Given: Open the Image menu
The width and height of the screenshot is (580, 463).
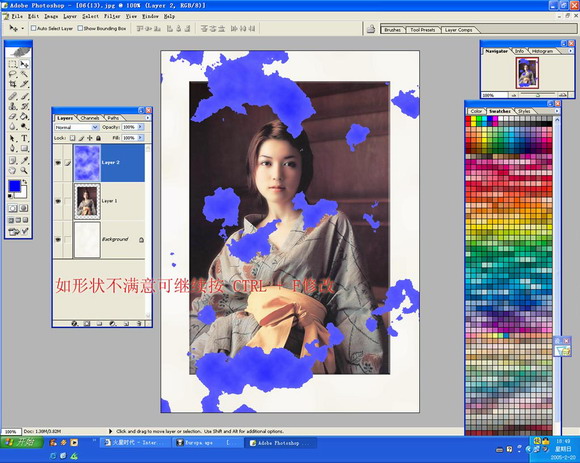Looking at the screenshot, I should [51, 16].
